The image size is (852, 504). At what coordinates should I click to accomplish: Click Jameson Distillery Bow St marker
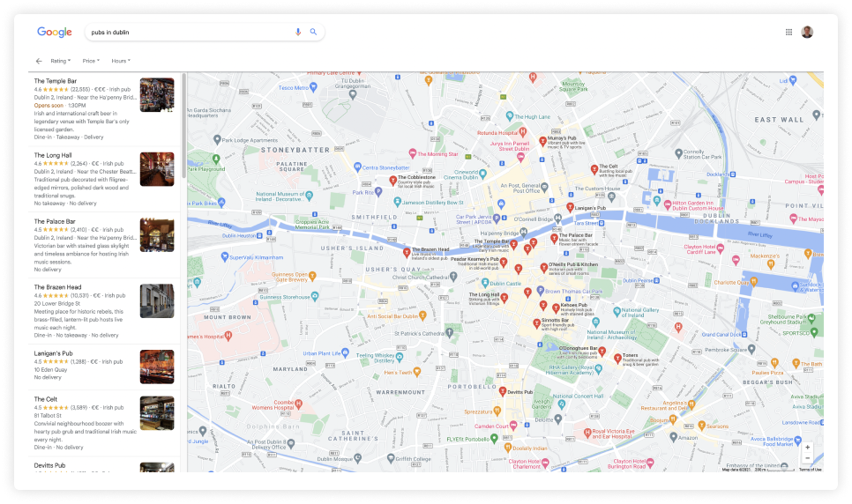pos(397,202)
